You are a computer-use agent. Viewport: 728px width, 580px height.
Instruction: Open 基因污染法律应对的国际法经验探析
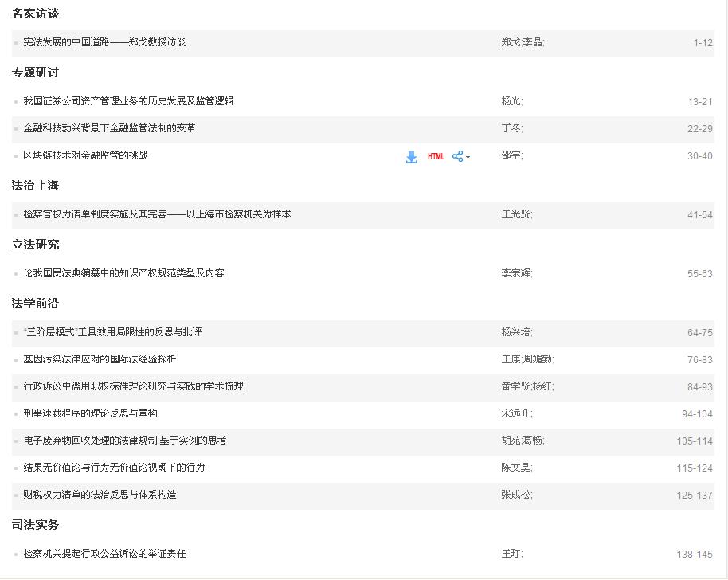pyautogui.click(x=100, y=359)
